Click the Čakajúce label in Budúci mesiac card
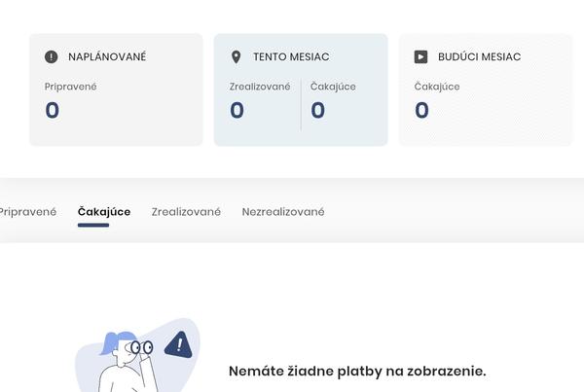 [437, 87]
